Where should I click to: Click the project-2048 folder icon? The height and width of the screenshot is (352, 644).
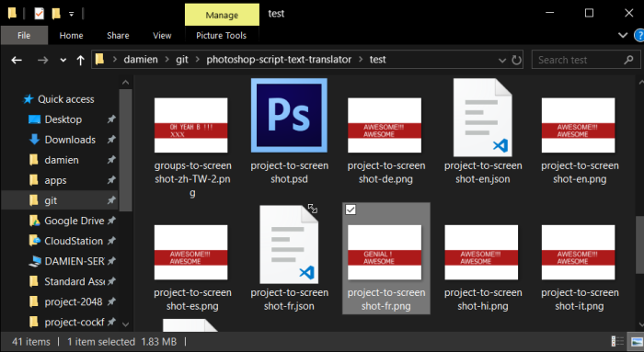pyautogui.click(x=34, y=301)
